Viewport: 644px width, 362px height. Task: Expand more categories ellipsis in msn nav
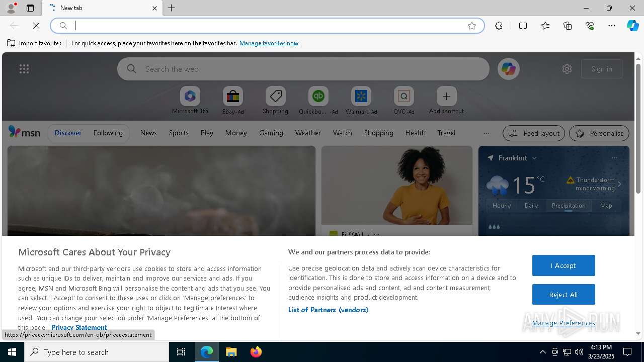pyautogui.click(x=486, y=133)
